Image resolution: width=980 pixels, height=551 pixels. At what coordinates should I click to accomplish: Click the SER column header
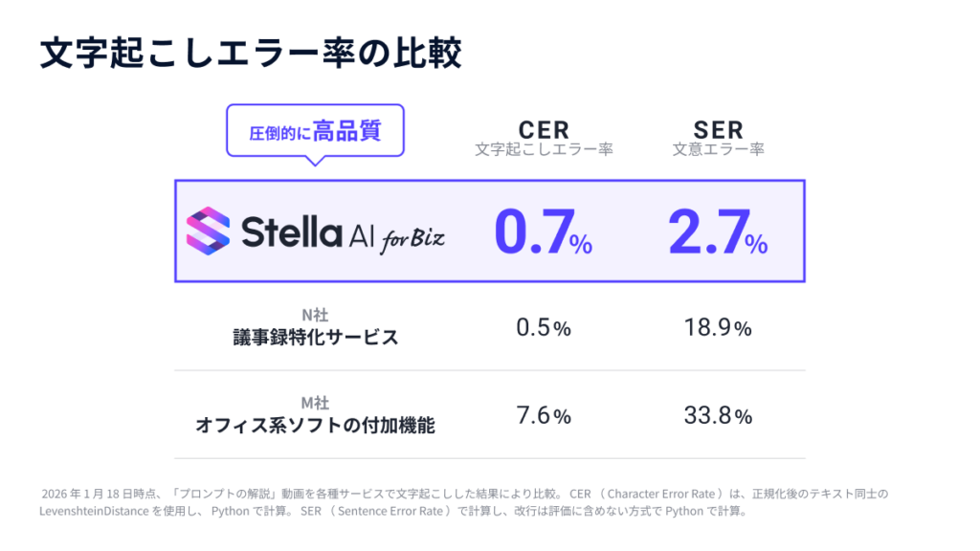[718, 129]
